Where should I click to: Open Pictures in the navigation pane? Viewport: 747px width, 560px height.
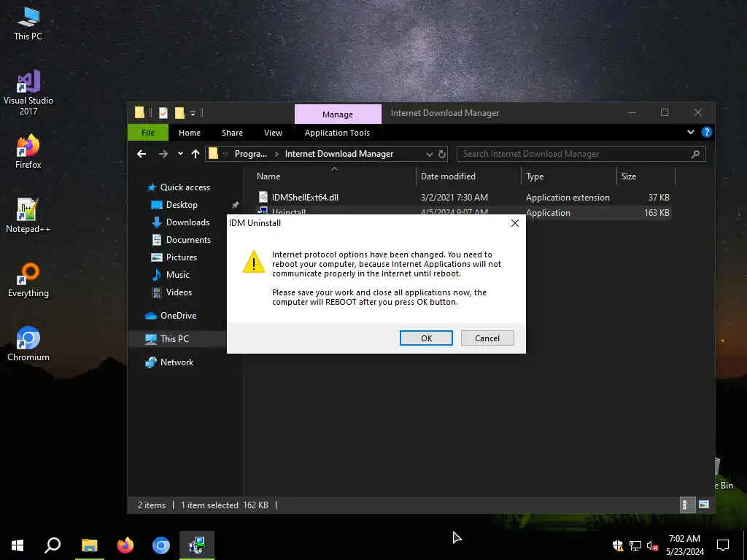[x=181, y=257]
